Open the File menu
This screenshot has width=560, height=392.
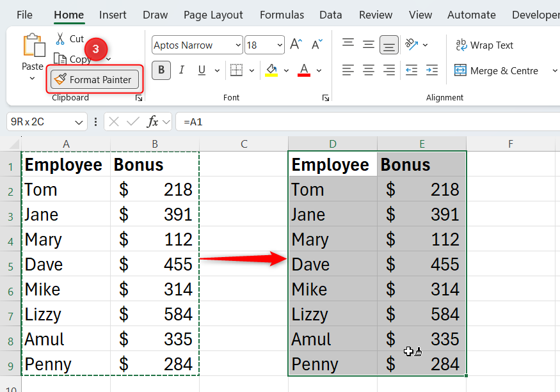(x=24, y=15)
